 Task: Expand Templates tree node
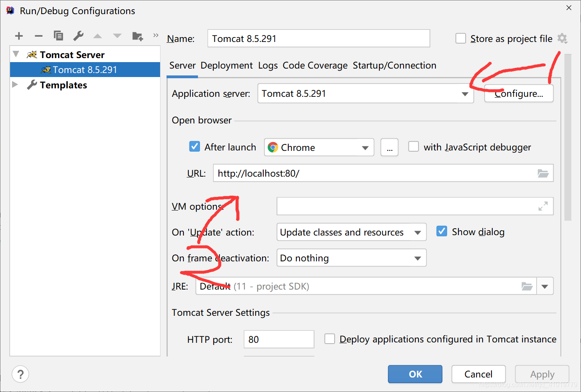point(15,85)
